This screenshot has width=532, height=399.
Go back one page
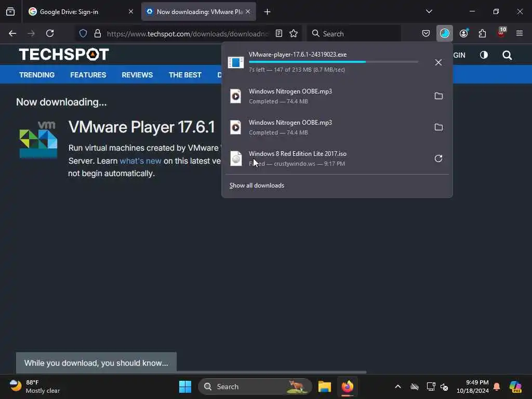[12, 33]
